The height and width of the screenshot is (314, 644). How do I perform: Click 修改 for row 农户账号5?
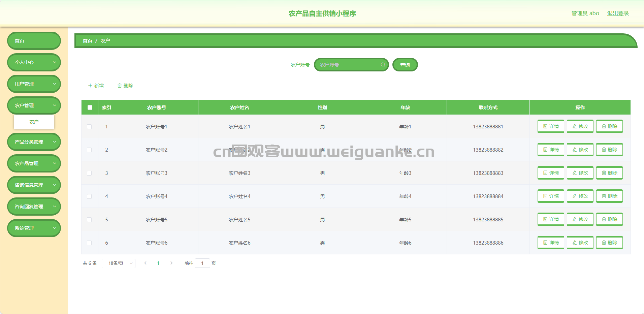pos(580,219)
